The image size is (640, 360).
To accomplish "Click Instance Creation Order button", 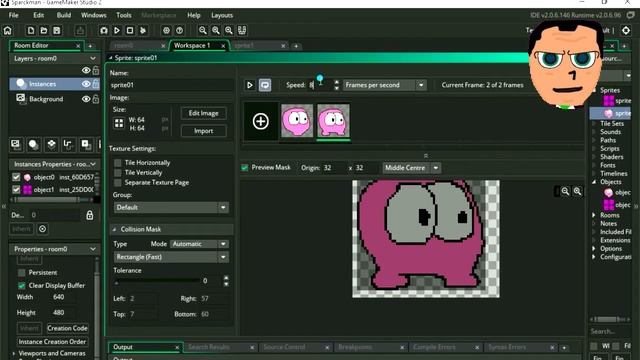I will click(52, 342).
